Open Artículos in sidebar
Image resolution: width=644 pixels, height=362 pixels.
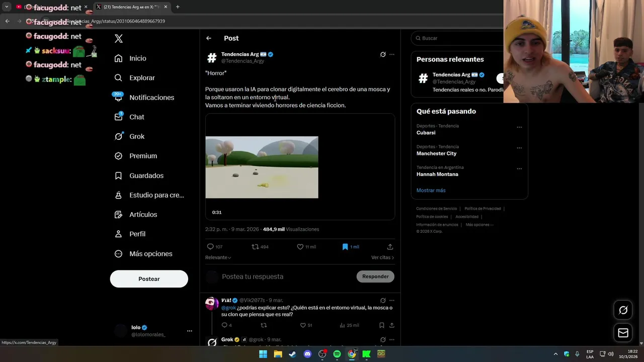tap(136, 215)
